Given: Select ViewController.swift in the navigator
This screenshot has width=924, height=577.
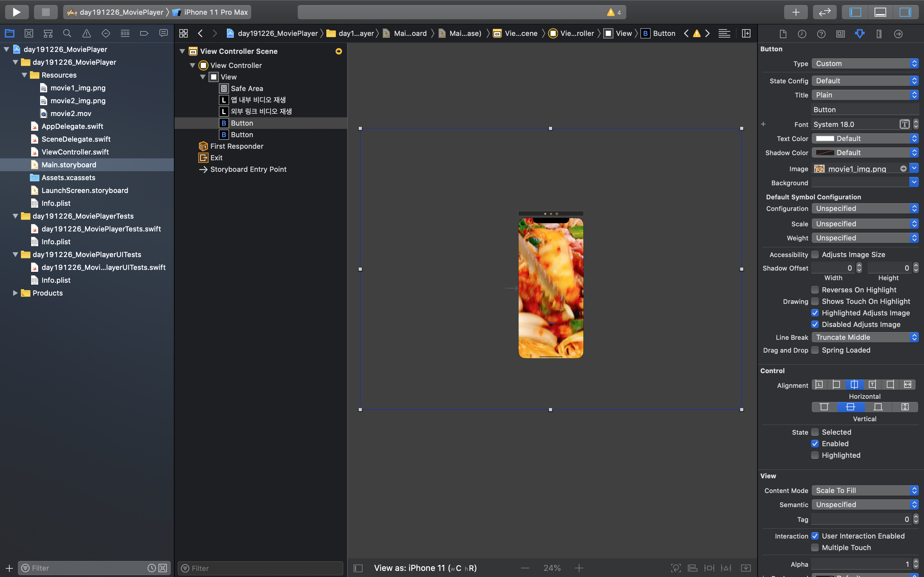Looking at the screenshot, I should (x=75, y=152).
